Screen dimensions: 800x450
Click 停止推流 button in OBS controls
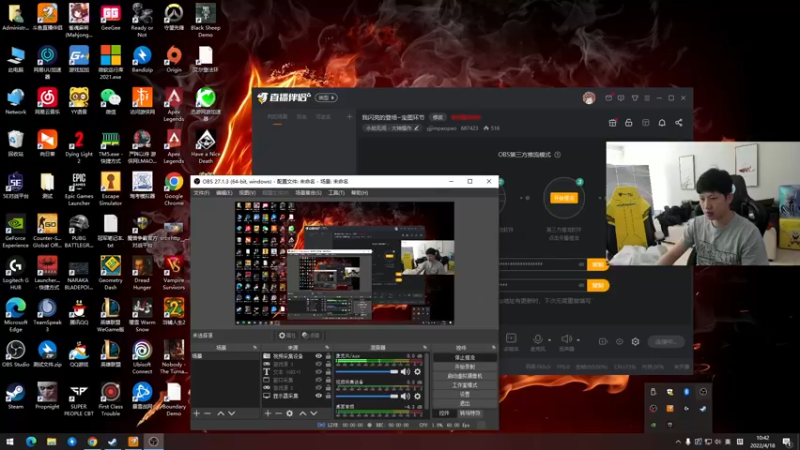(464, 358)
